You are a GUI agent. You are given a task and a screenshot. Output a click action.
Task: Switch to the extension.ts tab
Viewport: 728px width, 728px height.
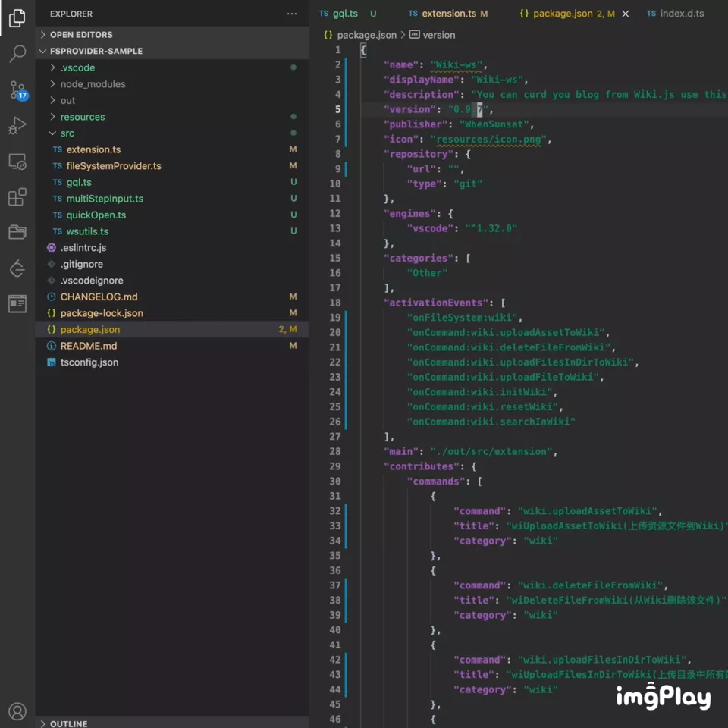448,14
